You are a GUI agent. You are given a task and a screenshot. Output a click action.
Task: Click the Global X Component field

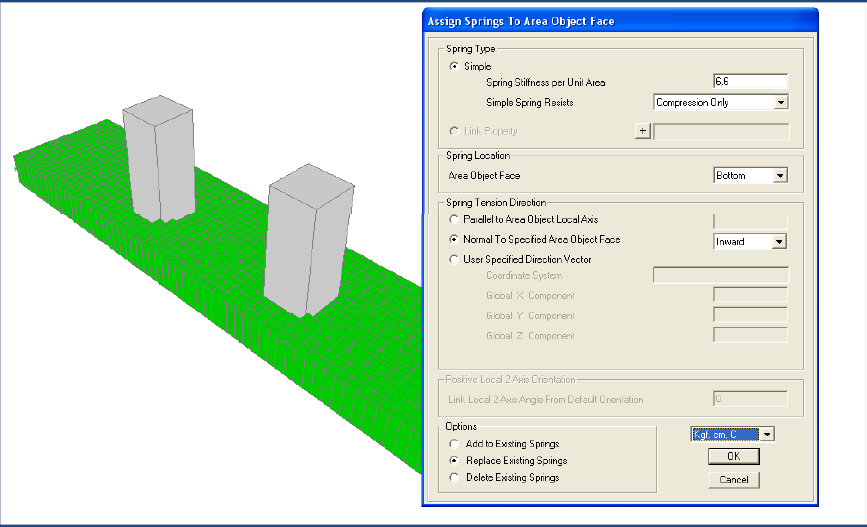(x=750, y=296)
